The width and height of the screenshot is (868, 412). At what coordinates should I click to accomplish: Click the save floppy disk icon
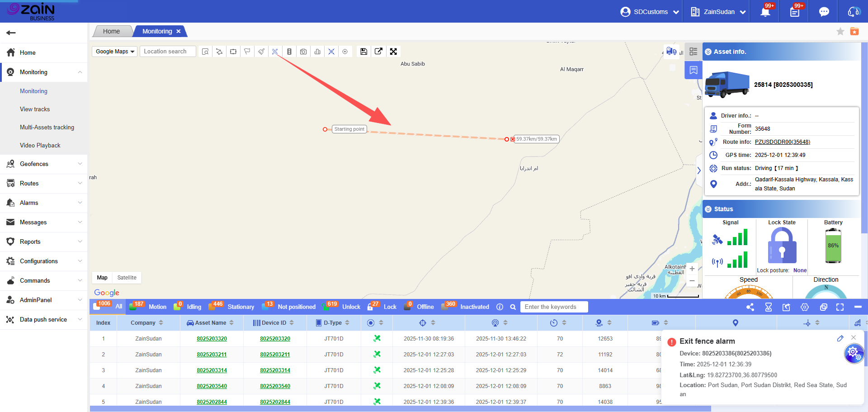click(363, 52)
